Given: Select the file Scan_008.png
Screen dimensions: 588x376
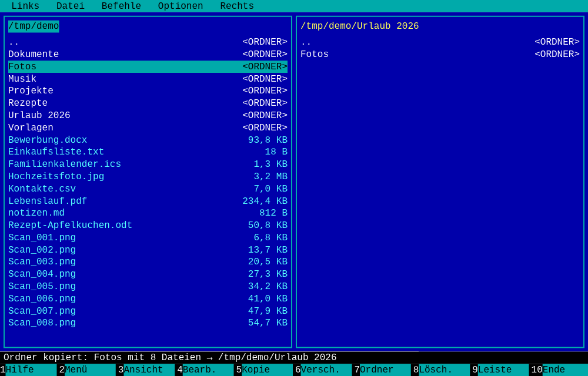Looking at the screenshot, I should click(148, 323).
